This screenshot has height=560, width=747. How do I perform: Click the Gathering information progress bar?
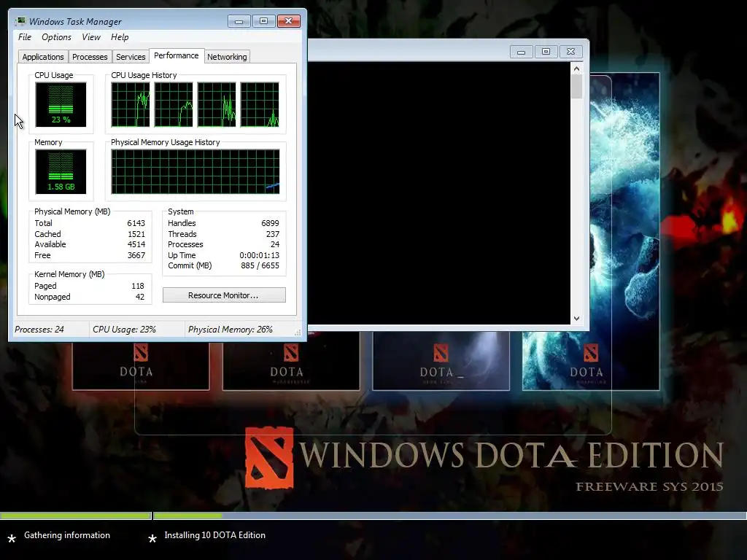click(76, 516)
